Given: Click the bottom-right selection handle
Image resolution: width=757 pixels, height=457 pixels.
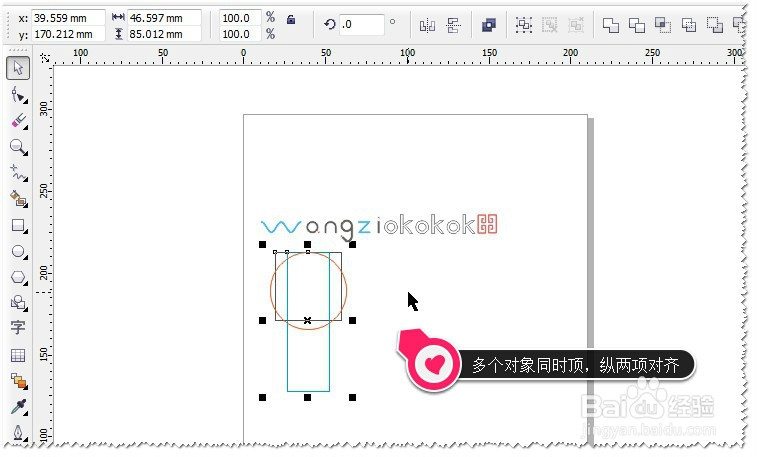Looking at the screenshot, I should pyautogui.click(x=352, y=398).
